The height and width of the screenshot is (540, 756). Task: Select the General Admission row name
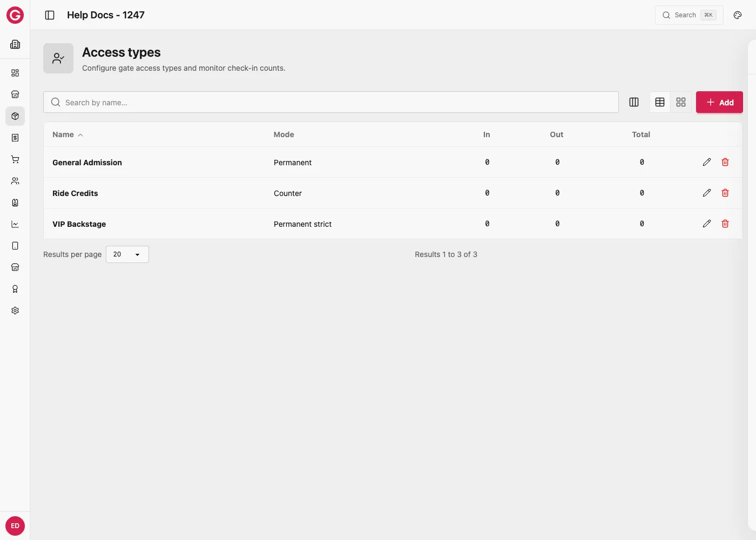click(87, 163)
